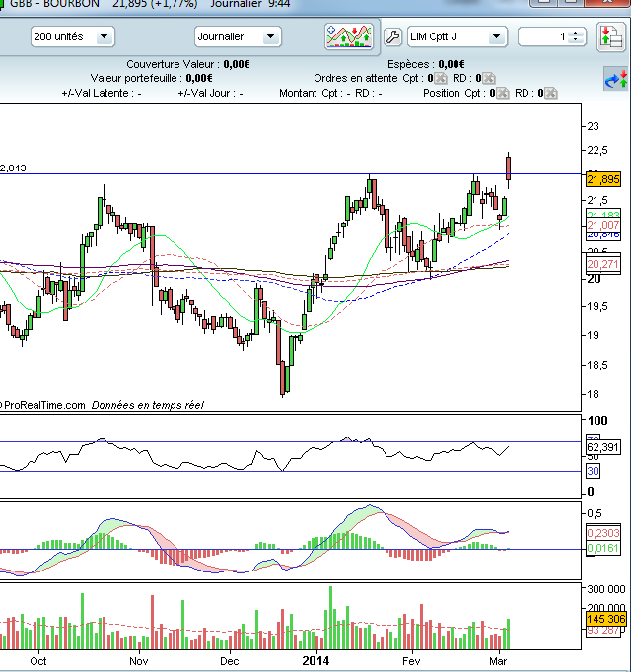Click the volume average label 93 287
631x672 pixels.
click(x=603, y=631)
